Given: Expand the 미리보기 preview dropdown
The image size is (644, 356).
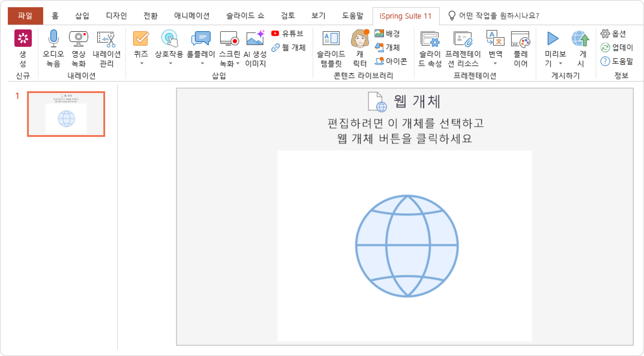Looking at the screenshot, I should click(561, 63).
